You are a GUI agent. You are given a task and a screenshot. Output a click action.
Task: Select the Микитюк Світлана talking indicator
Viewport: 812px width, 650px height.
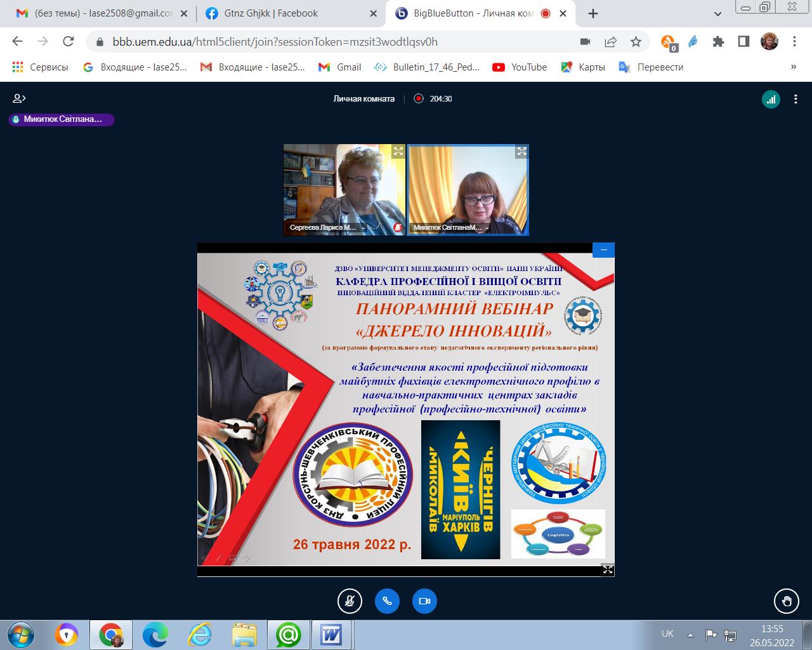[62, 119]
